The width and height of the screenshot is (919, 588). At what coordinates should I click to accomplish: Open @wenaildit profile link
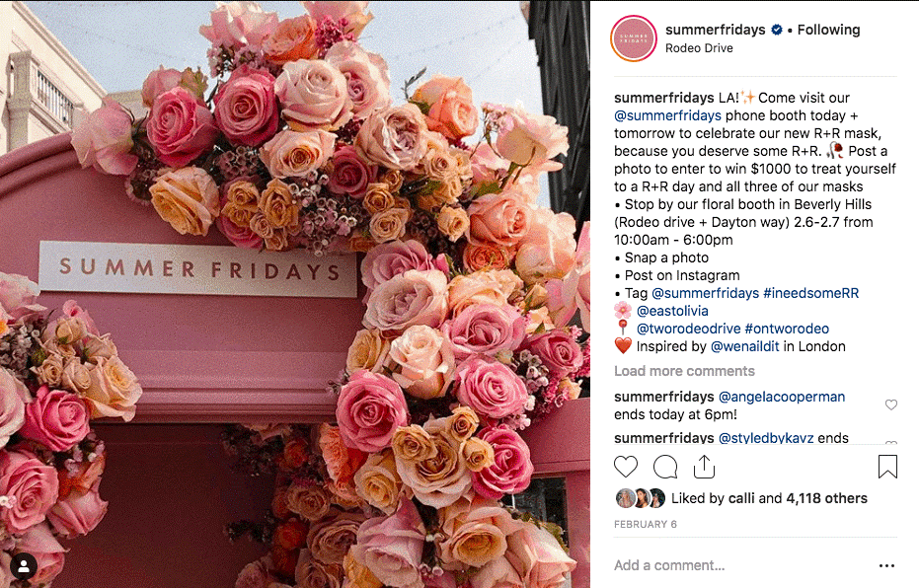(744, 346)
